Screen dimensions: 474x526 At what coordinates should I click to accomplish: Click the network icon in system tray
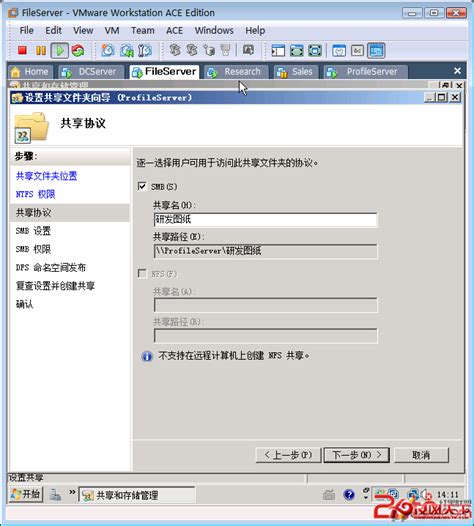[413, 494]
